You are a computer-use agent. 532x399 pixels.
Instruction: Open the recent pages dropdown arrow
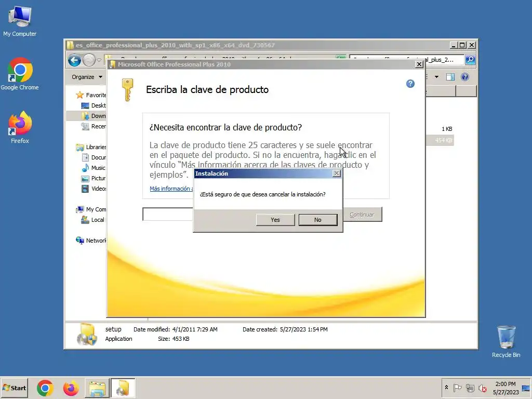(x=99, y=60)
